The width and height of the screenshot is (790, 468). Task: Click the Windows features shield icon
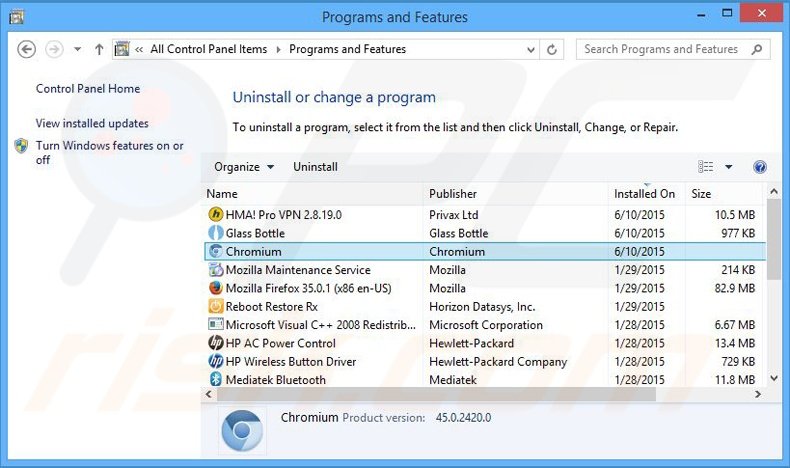21,146
